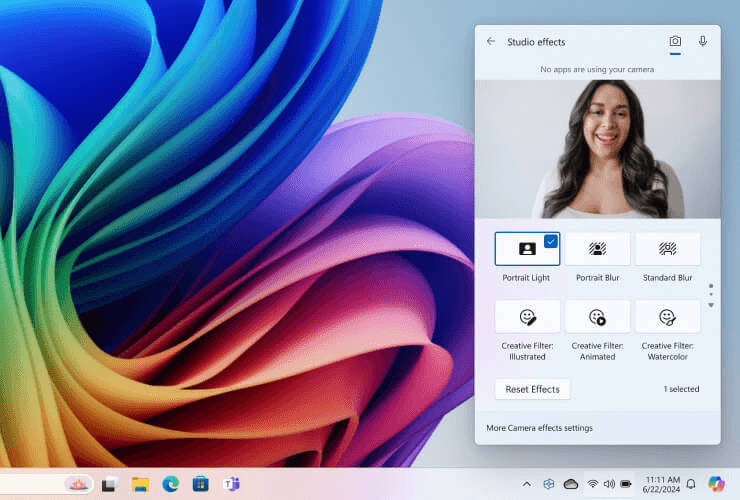Open the Studio effects tray icon

548,484
